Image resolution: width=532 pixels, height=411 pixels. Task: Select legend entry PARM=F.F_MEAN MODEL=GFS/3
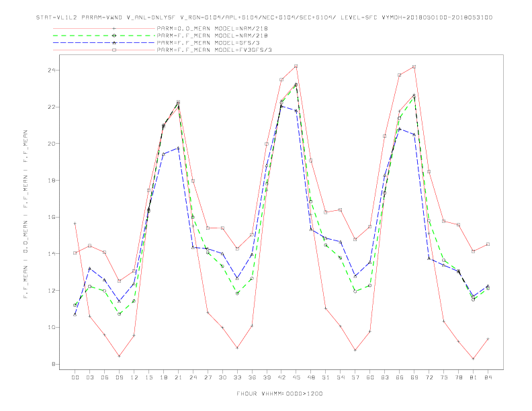(208, 43)
